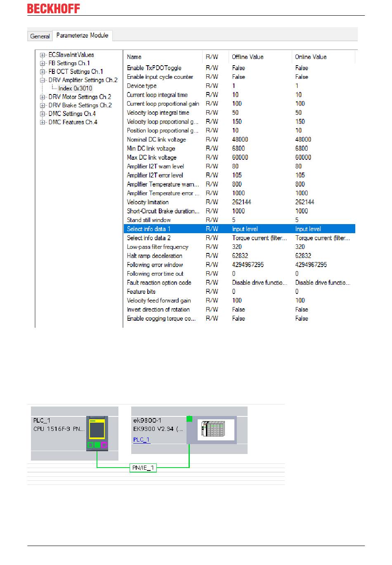Click Torque current offline value

click(259, 238)
